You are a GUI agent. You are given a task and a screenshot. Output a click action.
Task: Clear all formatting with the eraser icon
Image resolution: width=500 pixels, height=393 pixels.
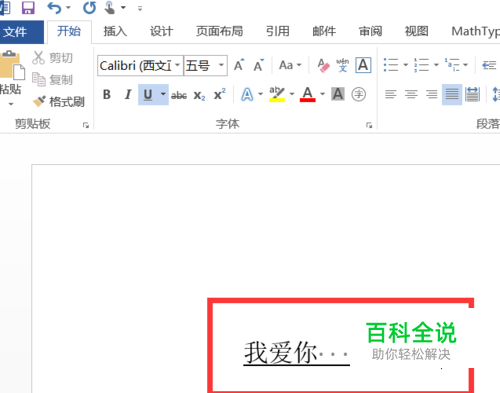[323, 65]
